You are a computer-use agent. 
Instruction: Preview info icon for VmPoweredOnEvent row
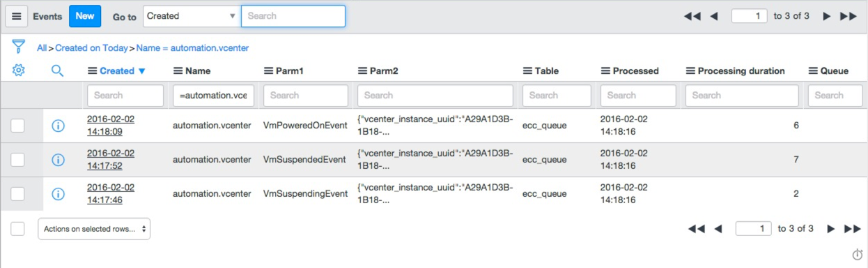pos(58,126)
